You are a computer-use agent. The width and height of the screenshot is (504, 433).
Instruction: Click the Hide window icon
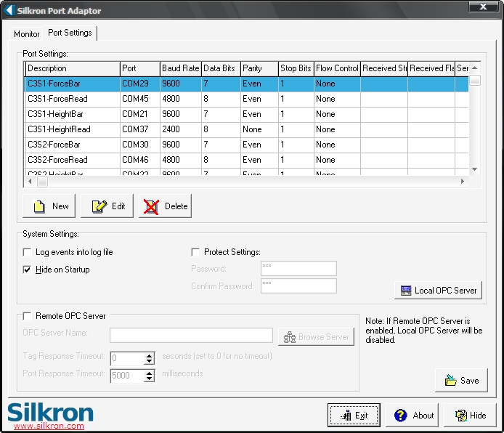coord(461,416)
